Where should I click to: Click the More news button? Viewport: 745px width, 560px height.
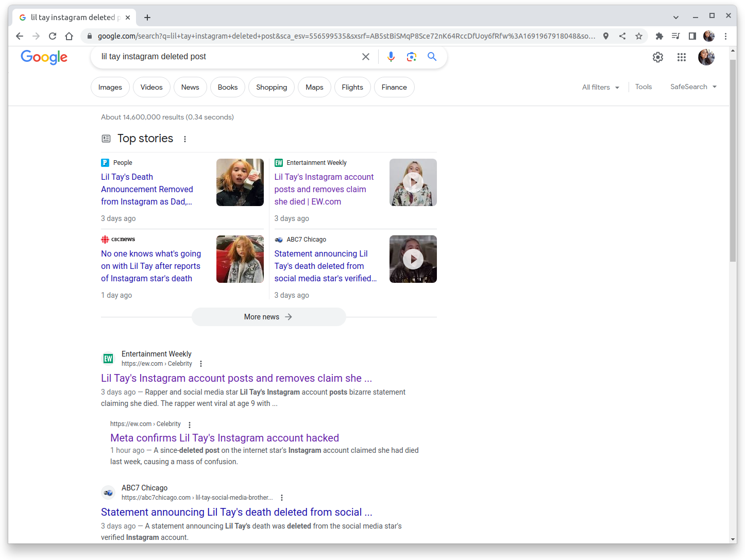click(x=268, y=317)
